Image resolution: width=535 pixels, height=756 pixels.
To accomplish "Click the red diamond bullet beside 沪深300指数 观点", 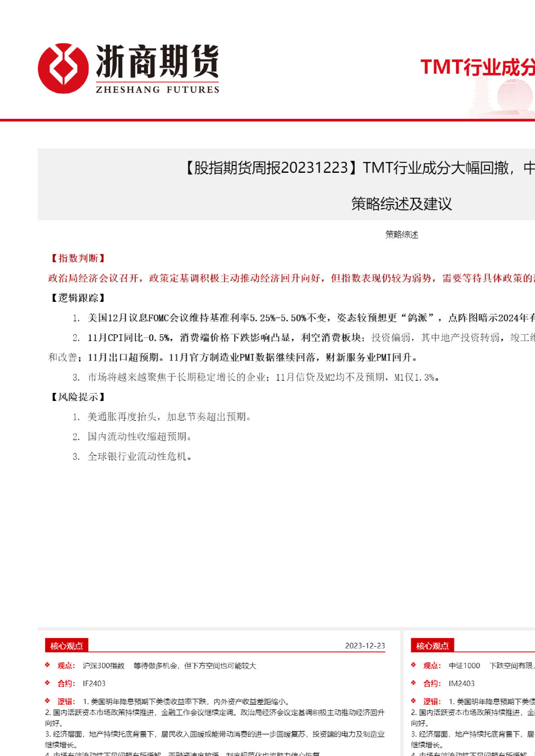I will tap(48, 665).
